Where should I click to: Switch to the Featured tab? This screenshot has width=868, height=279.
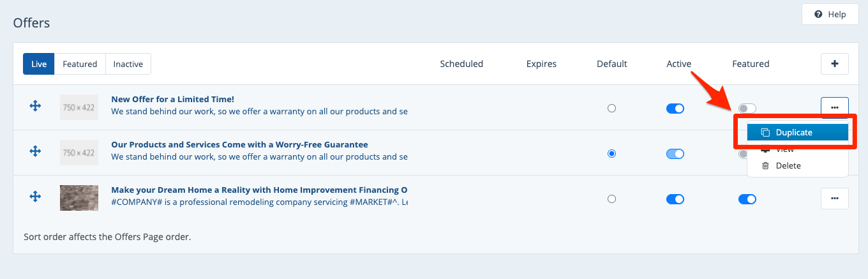coord(80,64)
